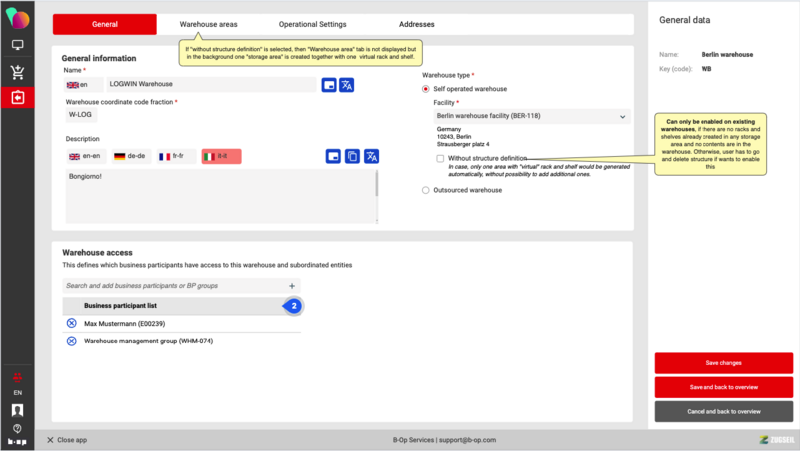The height and width of the screenshot is (451, 800).
Task: Click the Save changes button
Action: point(723,363)
